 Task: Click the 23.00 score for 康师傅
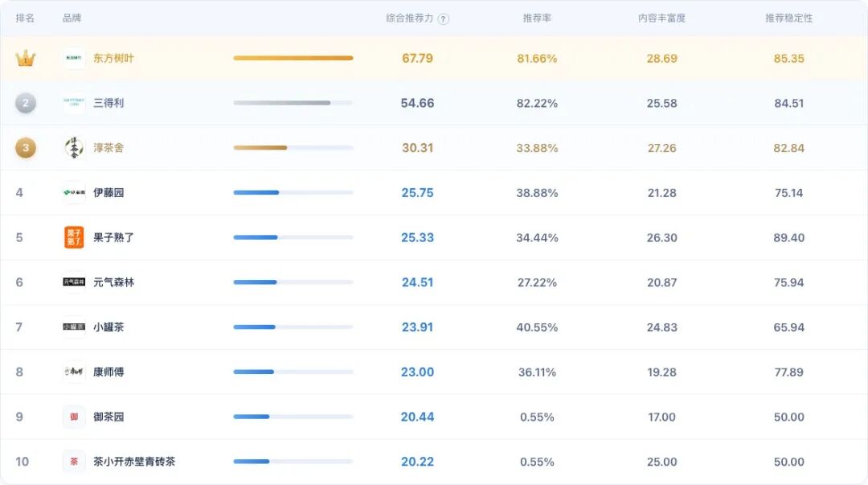tap(417, 372)
